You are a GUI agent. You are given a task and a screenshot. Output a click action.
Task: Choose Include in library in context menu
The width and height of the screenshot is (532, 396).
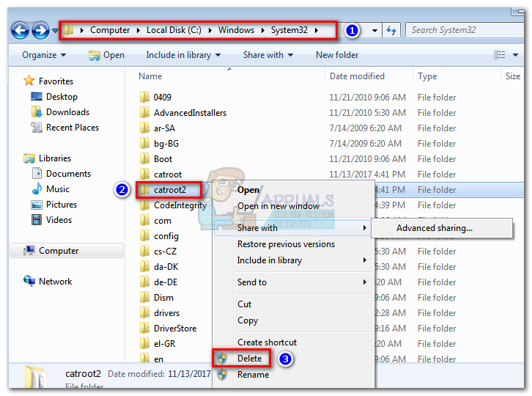click(x=294, y=260)
